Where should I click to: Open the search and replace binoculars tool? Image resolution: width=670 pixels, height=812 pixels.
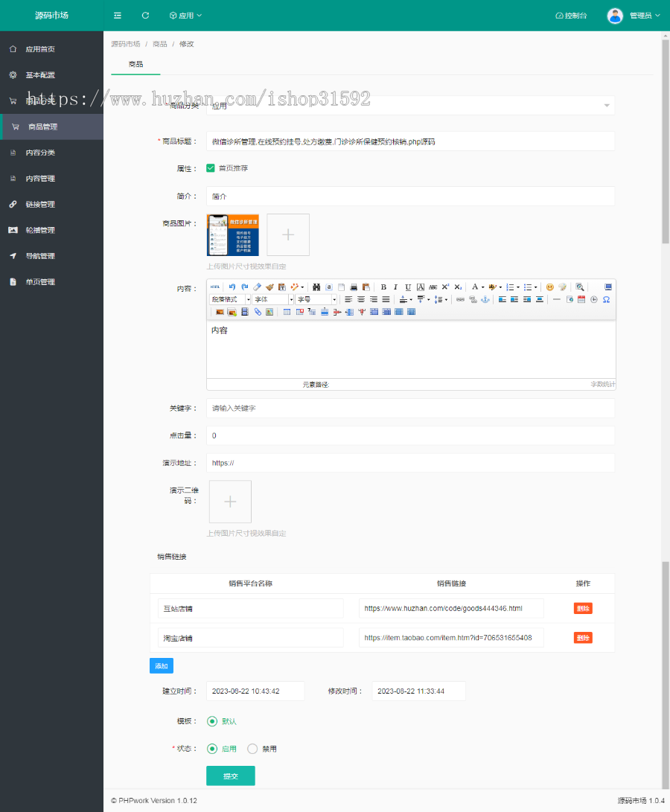316,287
